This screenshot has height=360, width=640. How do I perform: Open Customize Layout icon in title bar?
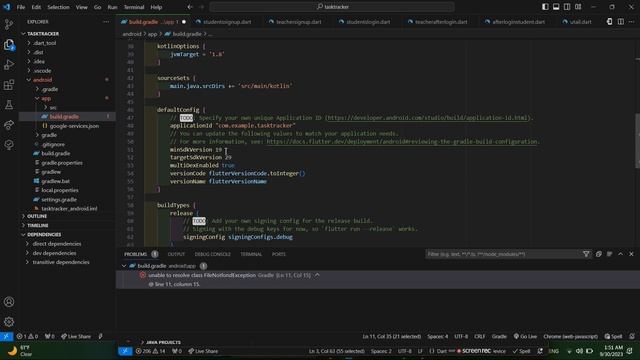tap(578, 7)
